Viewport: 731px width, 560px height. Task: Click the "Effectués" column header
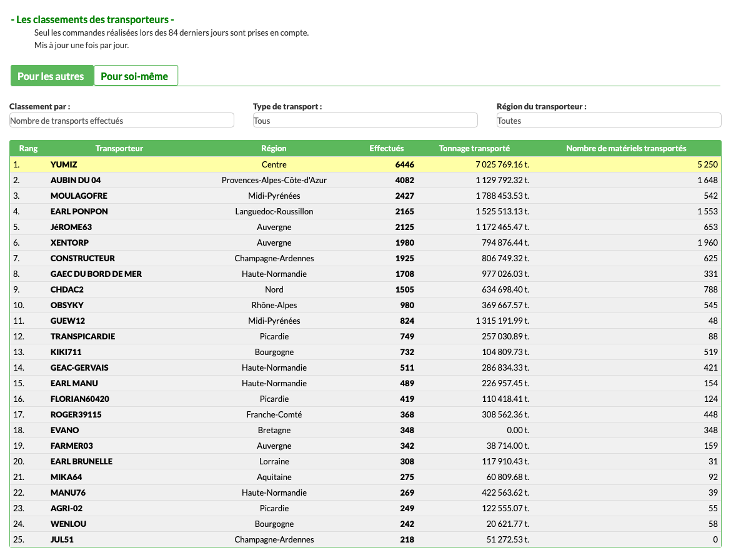point(386,149)
